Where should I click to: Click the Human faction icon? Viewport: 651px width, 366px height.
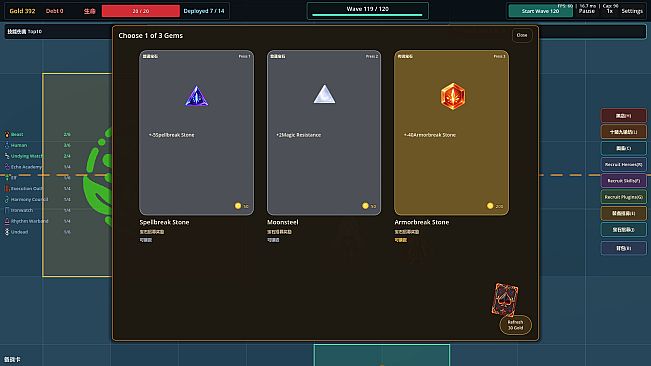click(7, 145)
